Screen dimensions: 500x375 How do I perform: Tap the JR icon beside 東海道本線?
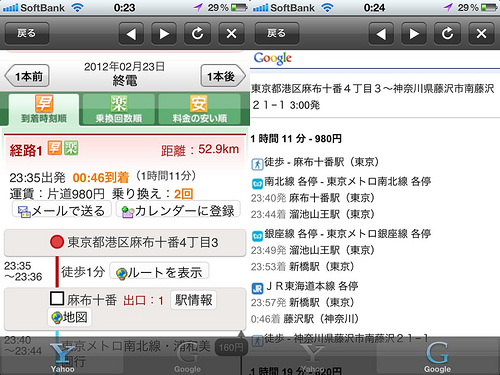257,288
